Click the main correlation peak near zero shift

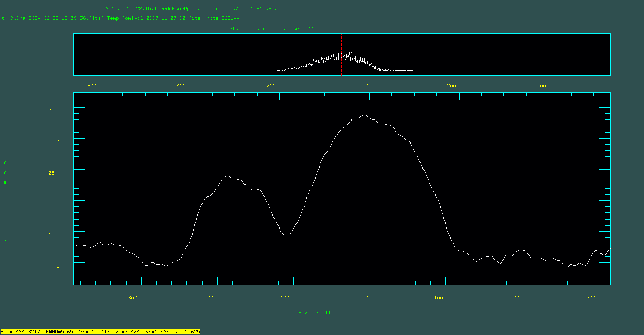click(364, 116)
